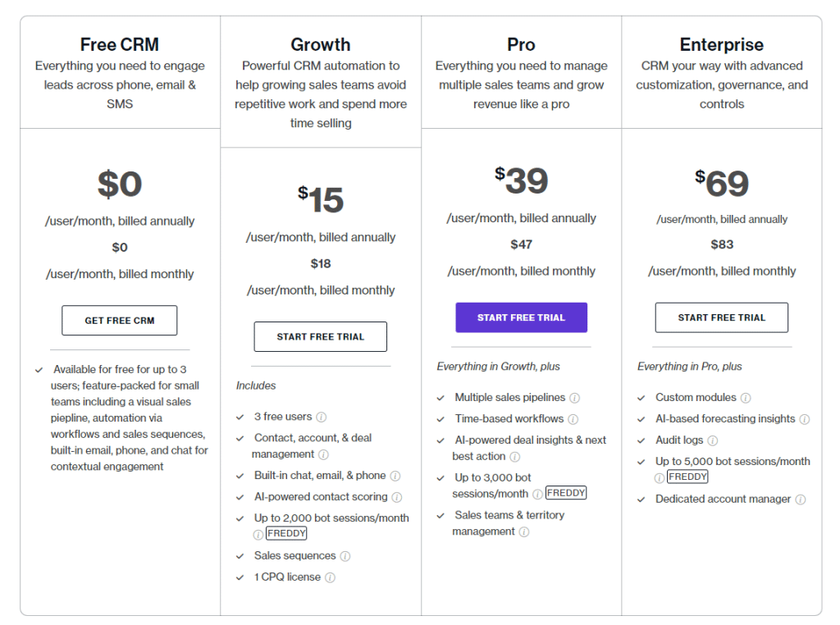840x625 pixels.
Task: Click info icon beside Custom modules
Action: tap(746, 398)
